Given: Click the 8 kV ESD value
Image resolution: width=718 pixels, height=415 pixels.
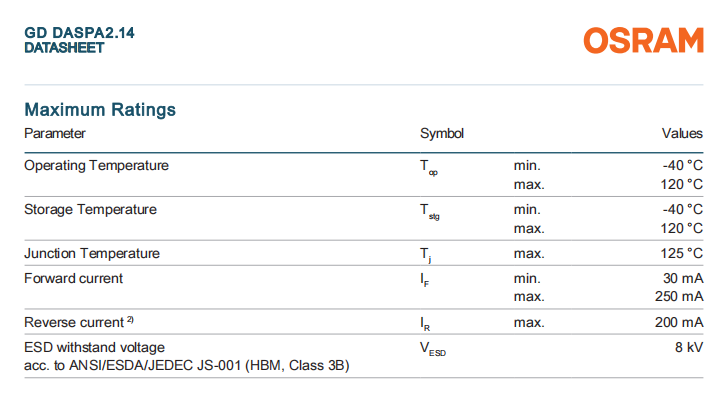Looking at the screenshot, I should tap(689, 347).
